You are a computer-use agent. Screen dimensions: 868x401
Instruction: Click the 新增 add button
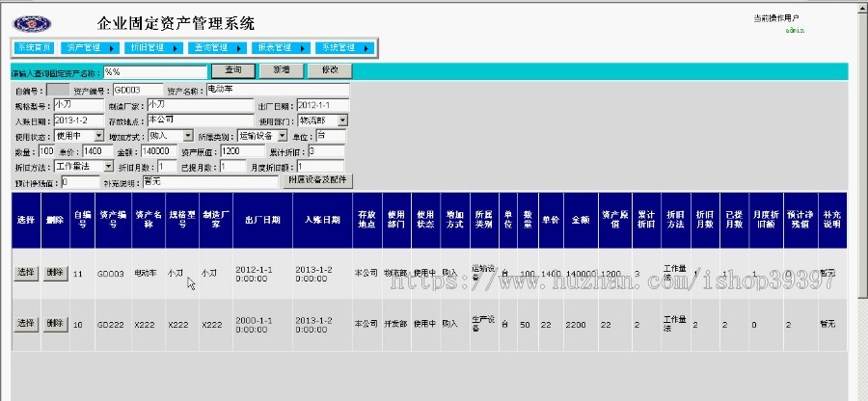[x=282, y=70]
